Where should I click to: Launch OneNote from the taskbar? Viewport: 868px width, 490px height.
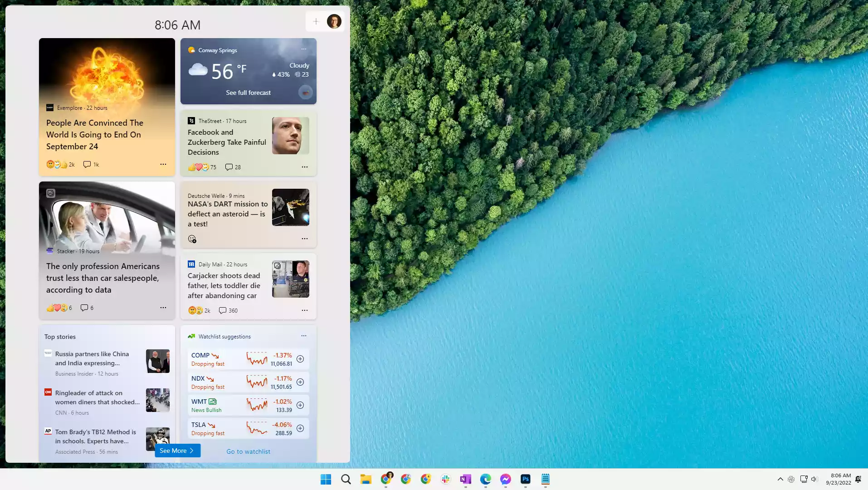[465, 479]
